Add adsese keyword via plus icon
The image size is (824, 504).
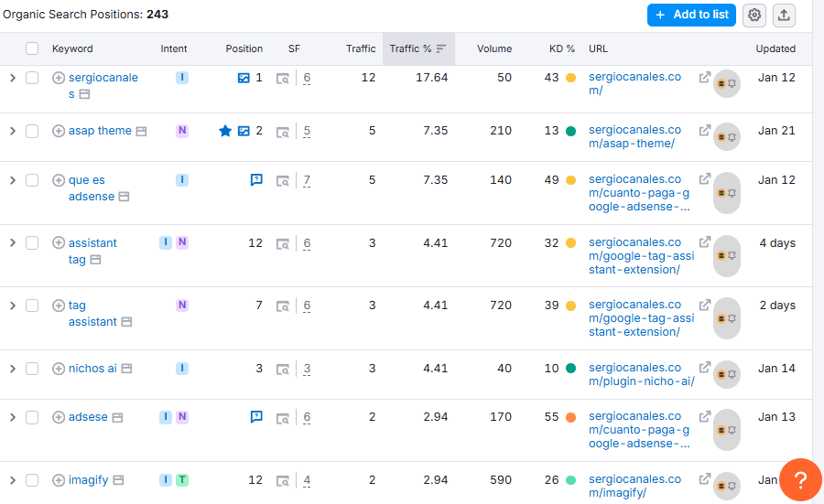(x=59, y=417)
